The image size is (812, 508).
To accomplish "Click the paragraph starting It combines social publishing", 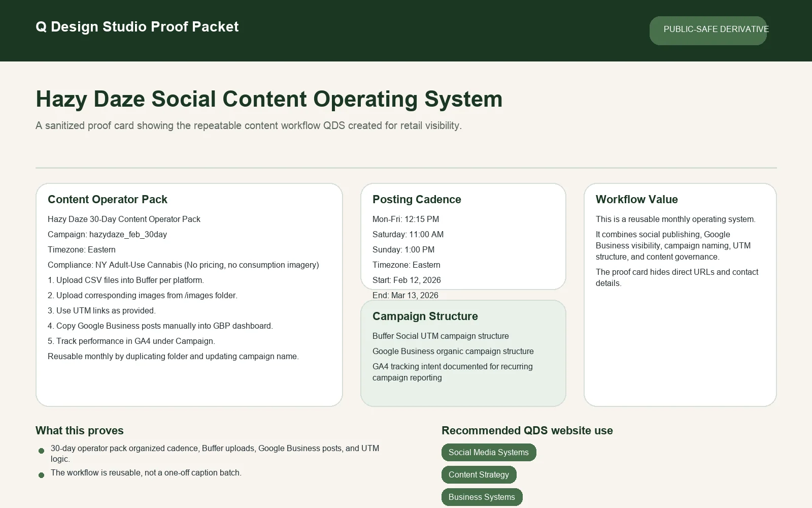I will pyautogui.click(x=673, y=245).
